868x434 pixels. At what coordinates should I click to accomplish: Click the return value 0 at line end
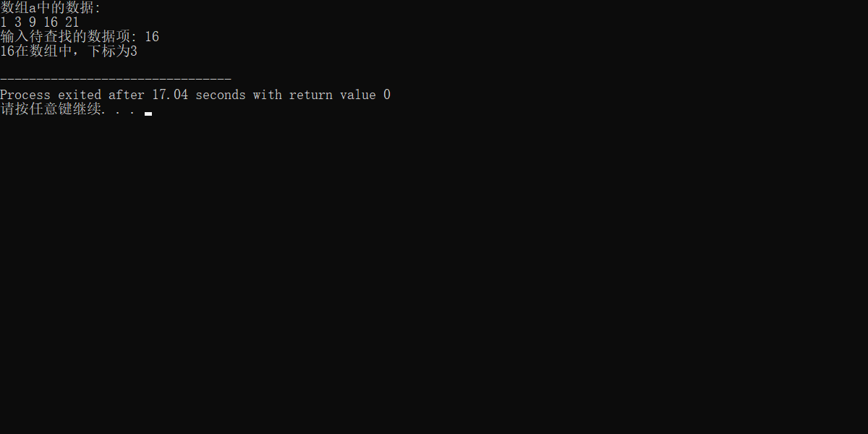[387, 95]
